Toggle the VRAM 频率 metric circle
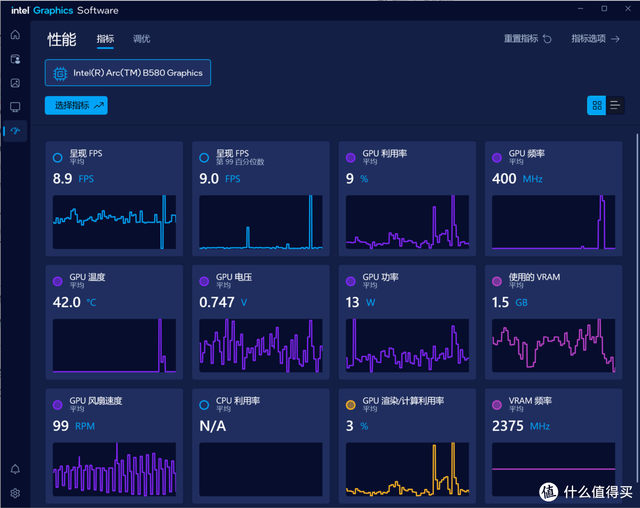The height and width of the screenshot is (508, 640). click(x=497, y=405)
